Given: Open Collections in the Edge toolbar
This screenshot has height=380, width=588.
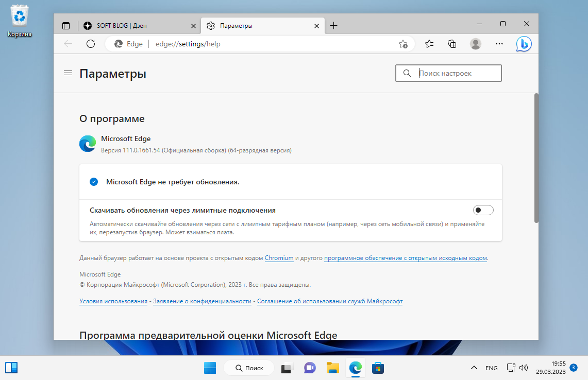Looking at the screenshot, I should click(452, 44).
